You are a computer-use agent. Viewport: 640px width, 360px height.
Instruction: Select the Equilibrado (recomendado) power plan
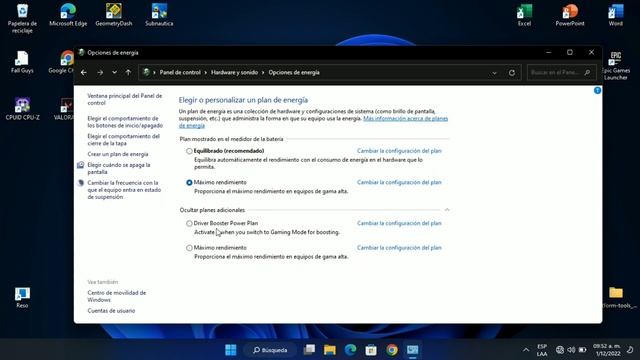pyautogui.click(x=189, y=151)
